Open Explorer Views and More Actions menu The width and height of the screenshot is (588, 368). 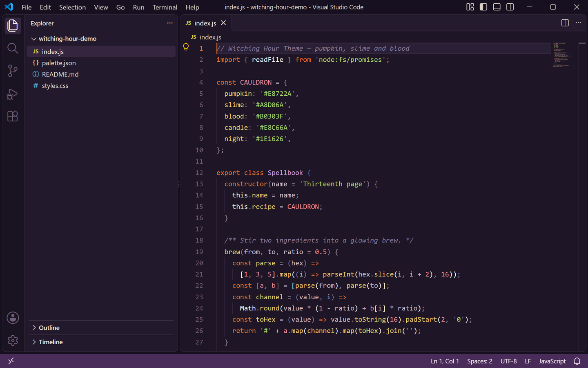[x=170, y=23]
